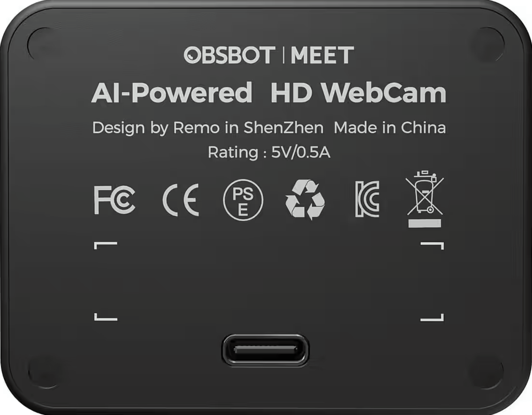The height and width of the screenshot is (415, 532).
Task: Click the top-left label corner bracket
Action: (x=106, y=246)
